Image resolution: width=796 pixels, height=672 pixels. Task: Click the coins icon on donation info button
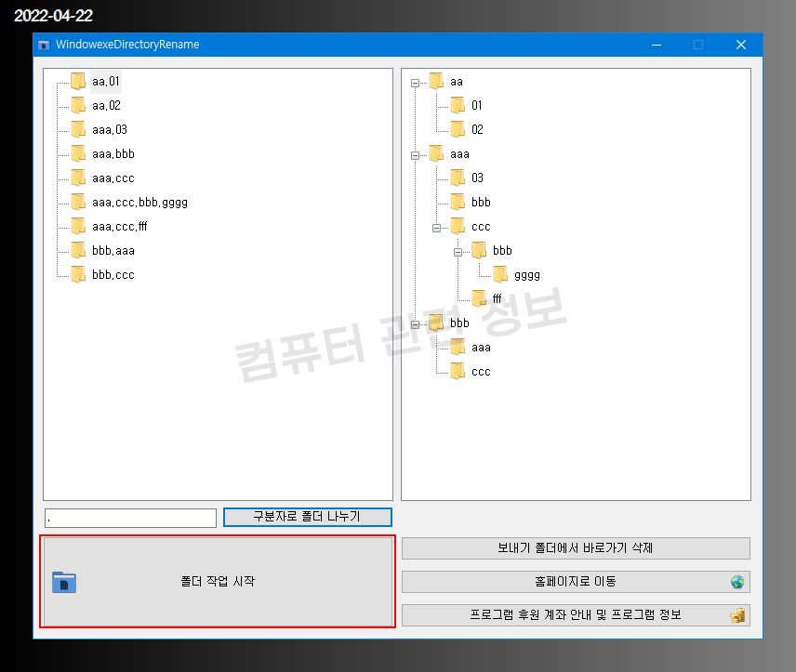pos(737,615)
